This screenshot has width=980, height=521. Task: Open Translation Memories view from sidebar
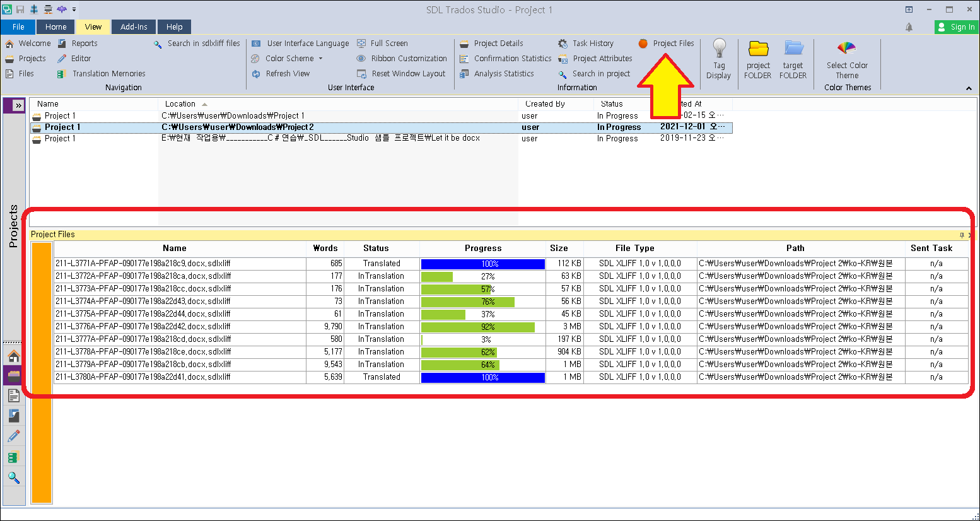(14, 457)
